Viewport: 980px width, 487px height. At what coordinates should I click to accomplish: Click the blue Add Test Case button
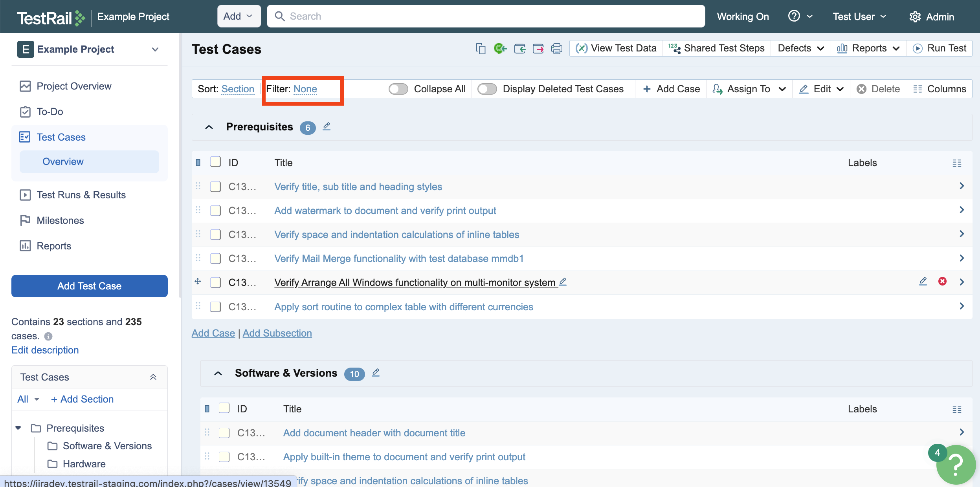tap(90, 286)
